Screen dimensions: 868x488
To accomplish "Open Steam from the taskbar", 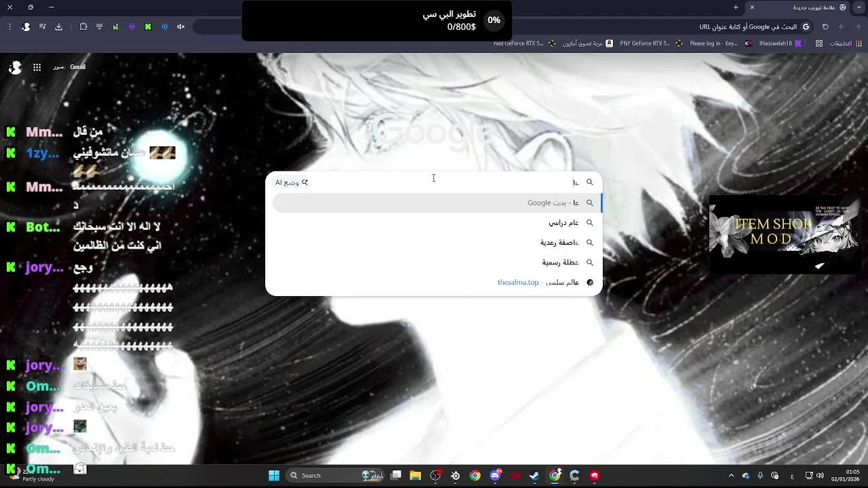I will [534, 476].
